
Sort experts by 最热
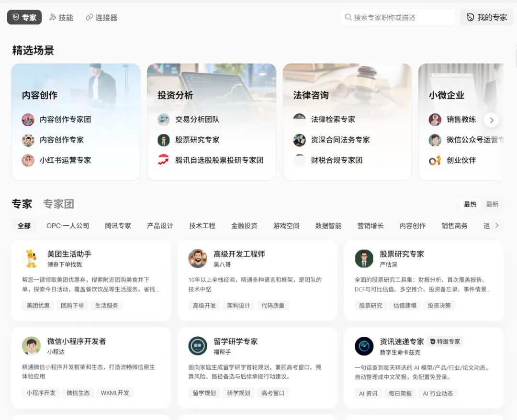click(470, 204)
